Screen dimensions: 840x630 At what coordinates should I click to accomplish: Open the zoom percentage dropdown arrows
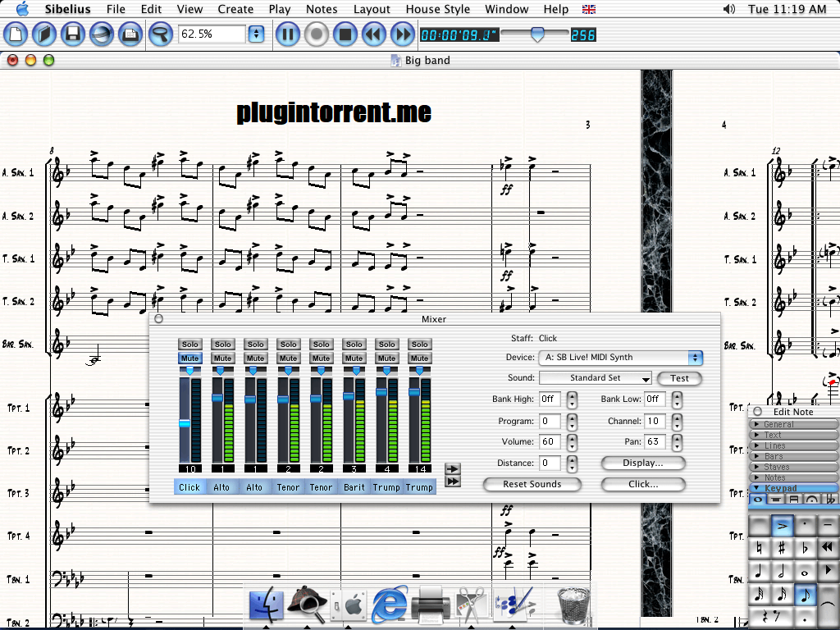click(x=256, y=34)
